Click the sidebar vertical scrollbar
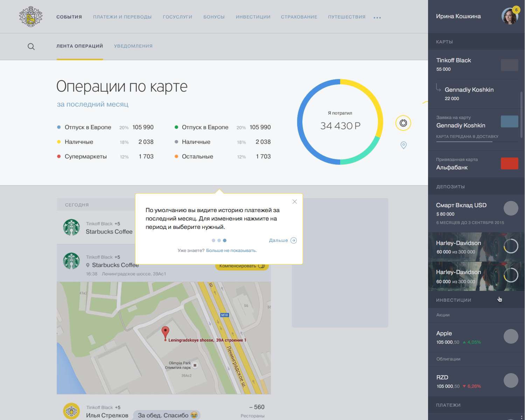 coord(521,115)
